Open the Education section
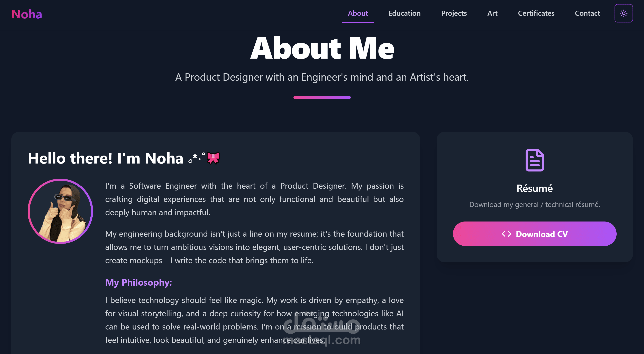Viewport: 644px width, 354px height. (x=404, y=13)
